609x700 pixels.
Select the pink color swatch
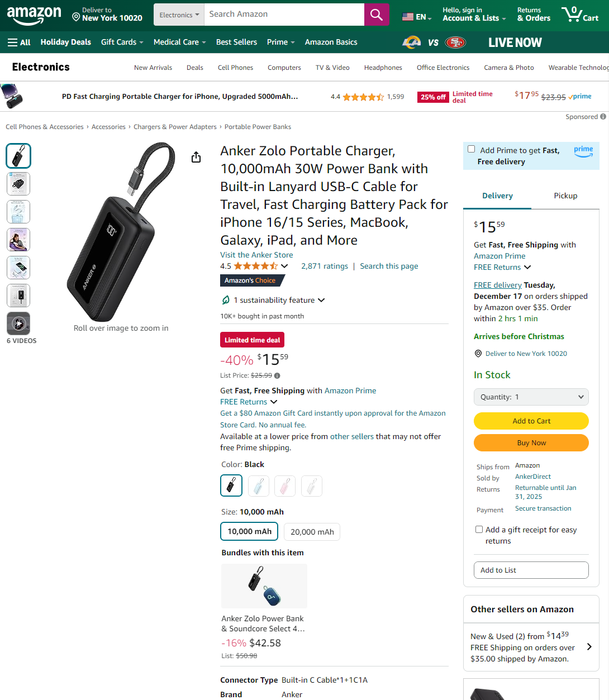pos(285,486)
